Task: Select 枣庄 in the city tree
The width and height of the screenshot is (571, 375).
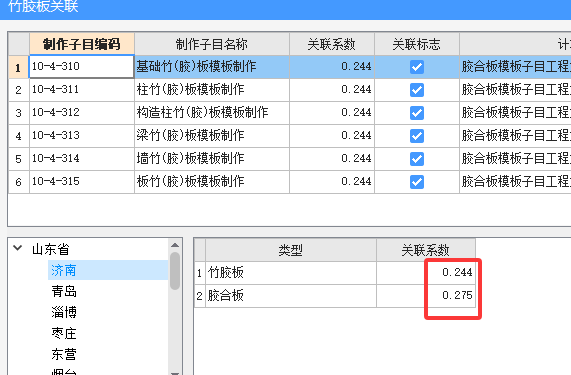Action: point(64,333)
